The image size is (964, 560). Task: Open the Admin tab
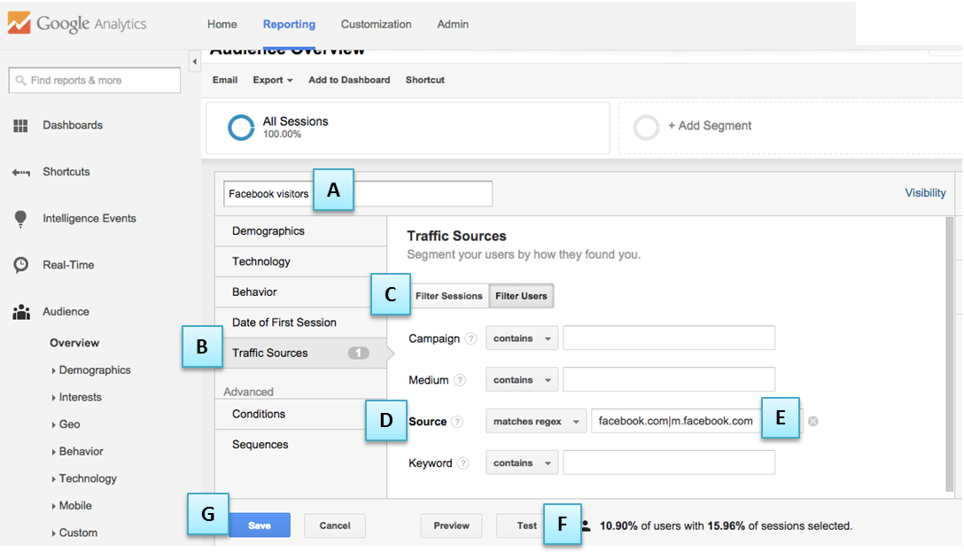[x=453, y=25]
